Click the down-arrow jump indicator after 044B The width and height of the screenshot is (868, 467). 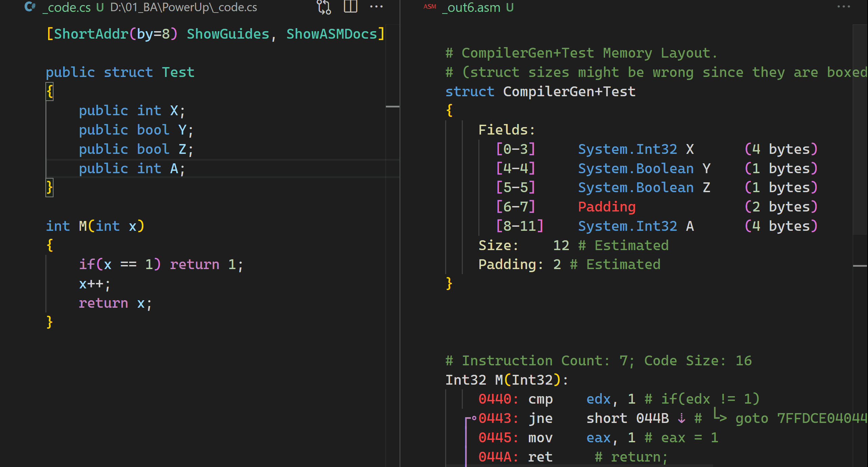(681, 419)
